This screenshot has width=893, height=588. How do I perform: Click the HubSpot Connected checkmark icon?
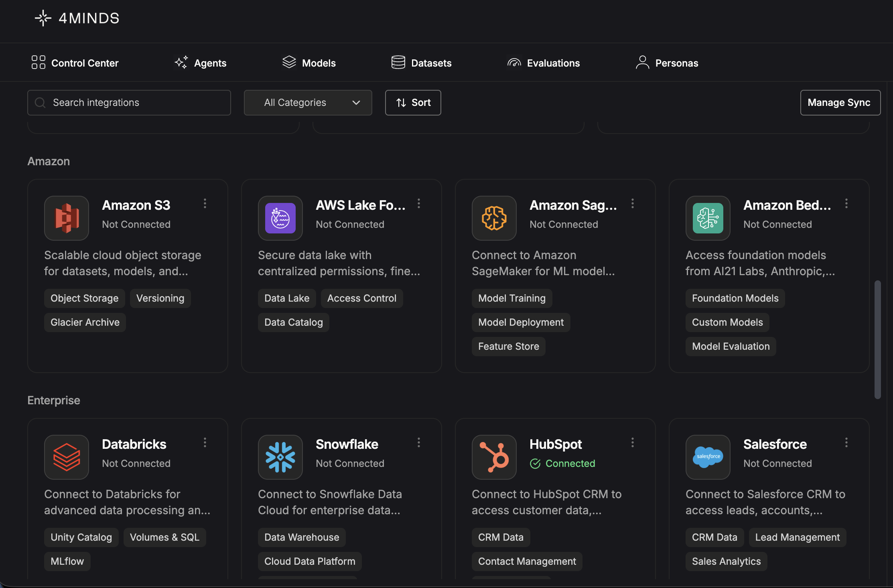coord(535,464)
